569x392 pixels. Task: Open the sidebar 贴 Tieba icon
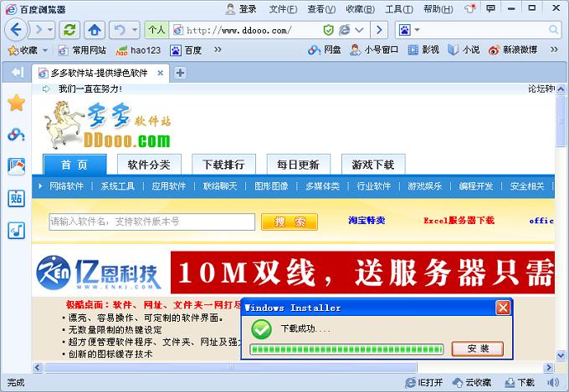click(17, 198)
